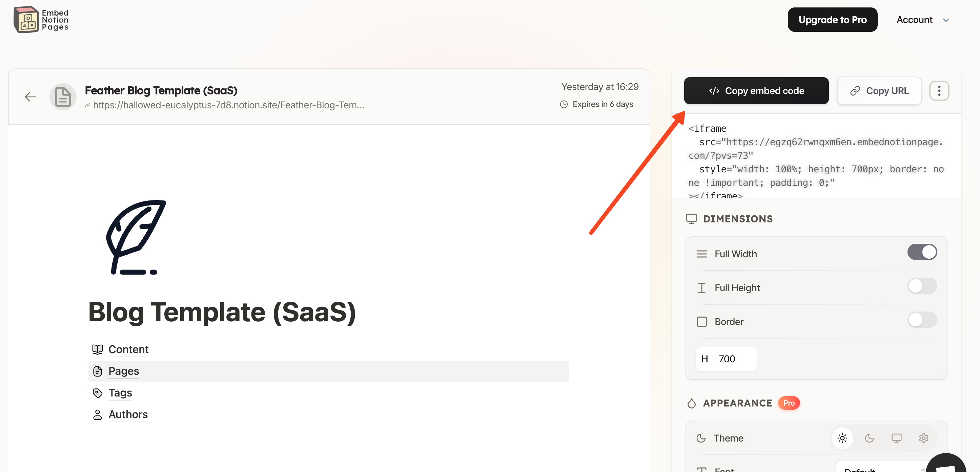The width and height of the screenshot is (980, 472).
Task: Click the page document icon
Action: 63,96
